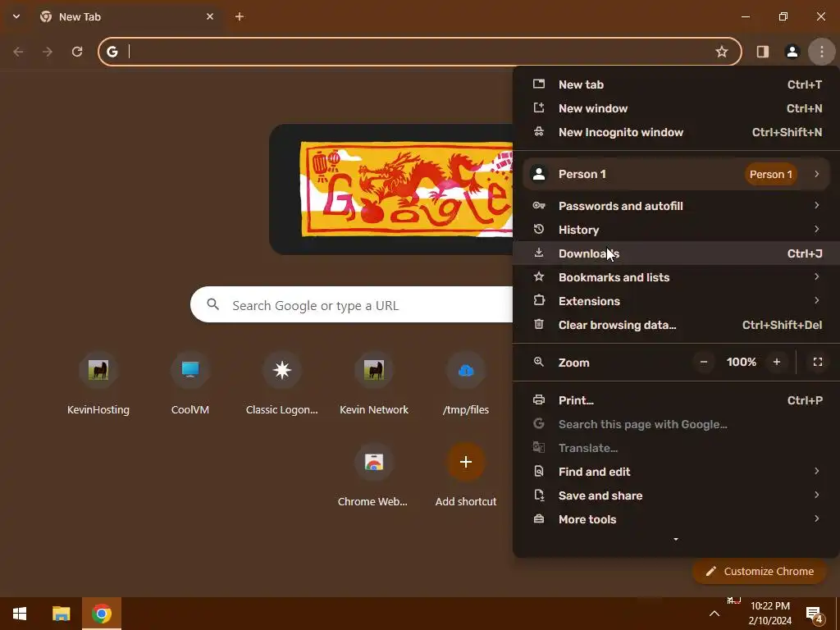
Task: Decrease zoom with the minus button
Action: tap(704, 362)
